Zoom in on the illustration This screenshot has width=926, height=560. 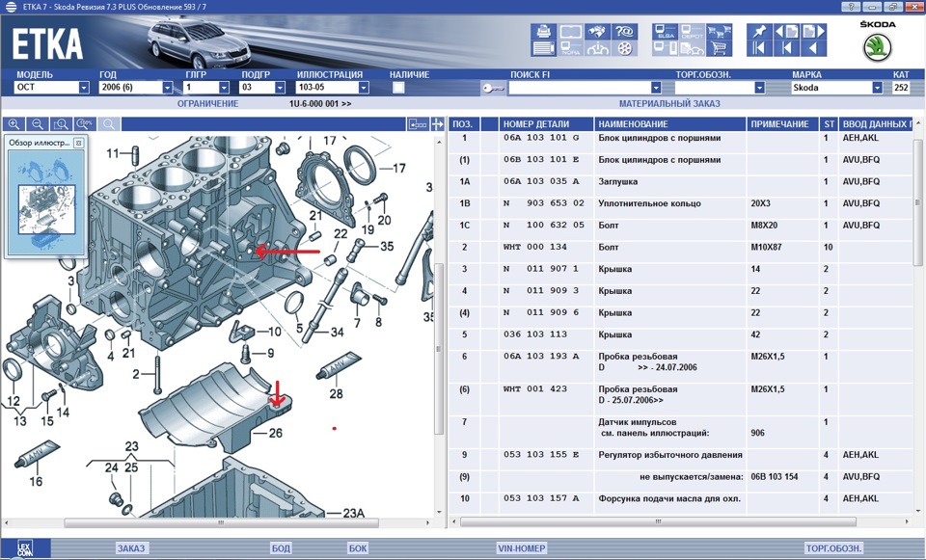[14, 124]
